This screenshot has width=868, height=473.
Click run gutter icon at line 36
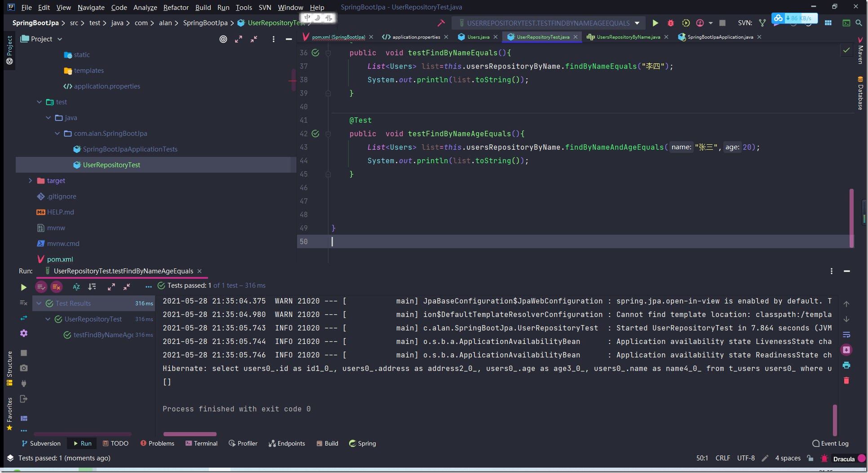(x=315, y=53)
